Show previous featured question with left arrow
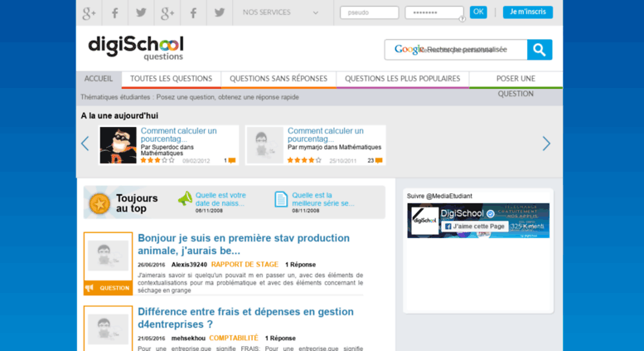Screen dimensions: 644x351 pos(85,144)
